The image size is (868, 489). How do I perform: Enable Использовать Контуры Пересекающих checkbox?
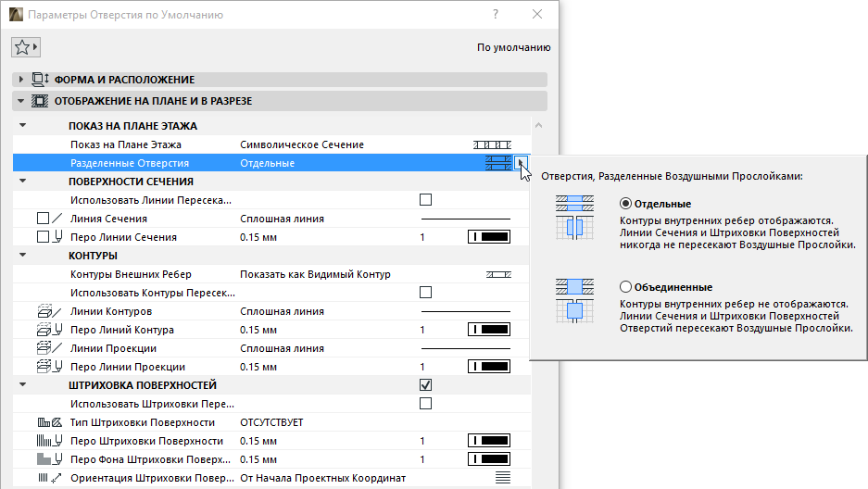click(x=425, y=292)
